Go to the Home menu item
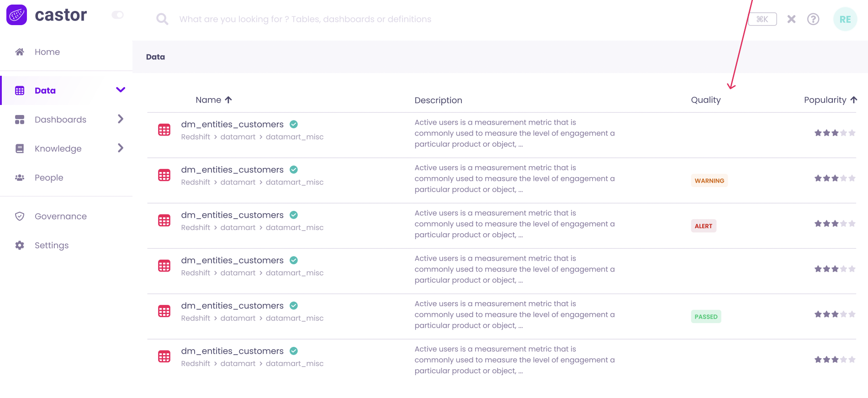 pos(47,52)
